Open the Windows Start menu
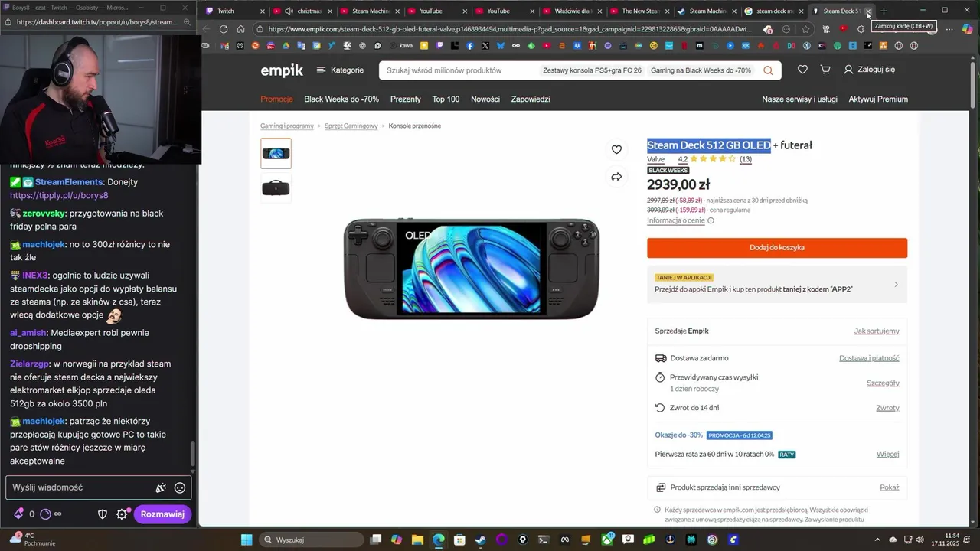Screen dimensions: 980x551 point(247,540)
